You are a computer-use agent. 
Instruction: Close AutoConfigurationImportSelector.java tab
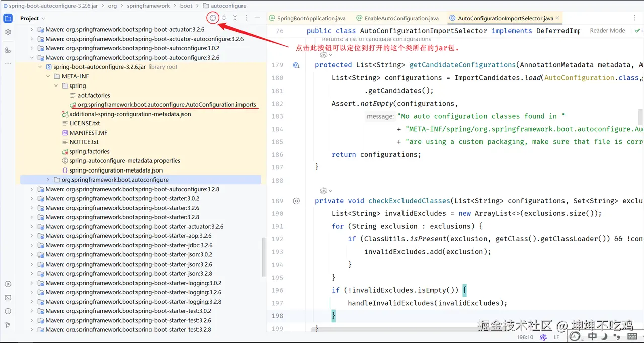(x=558, y=18)
